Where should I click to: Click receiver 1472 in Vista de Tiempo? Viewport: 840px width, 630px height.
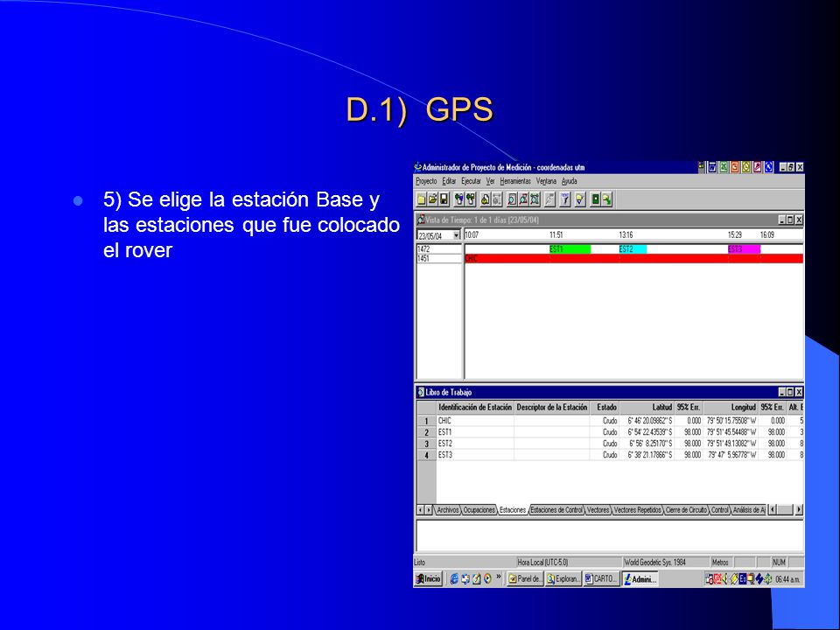pyautogui.click(x=438, y=249)
